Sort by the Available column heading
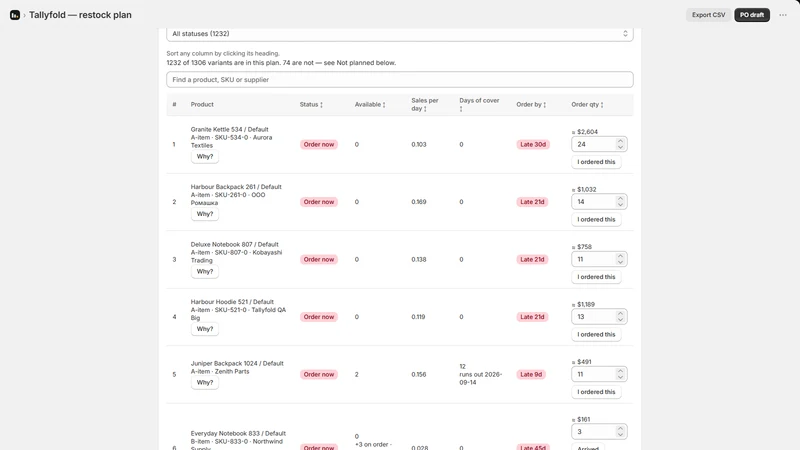Viewport: 800px width, 450px height. click(x=370, y=105)
